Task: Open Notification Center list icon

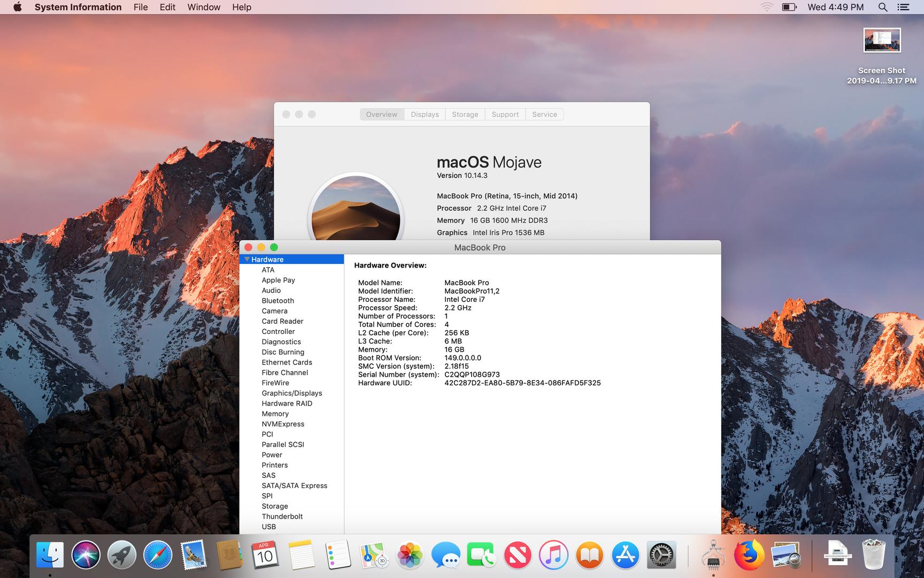Action: point(903,7)
